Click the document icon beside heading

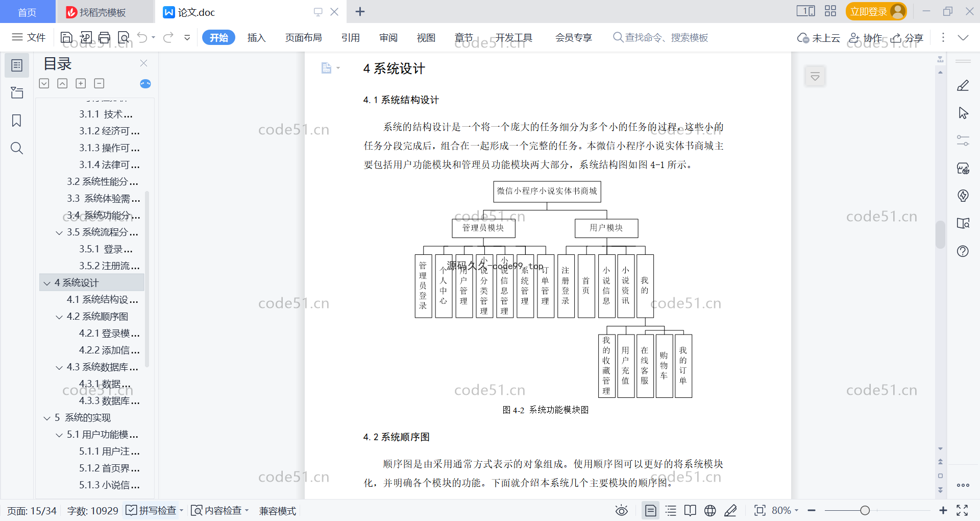tap(326, 68)
